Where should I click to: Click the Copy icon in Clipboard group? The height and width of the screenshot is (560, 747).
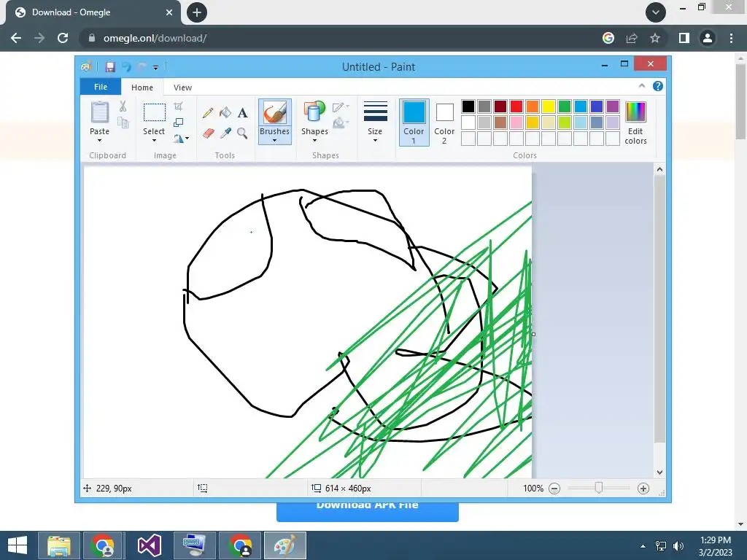pyautogui.click(x=123, y=122)
